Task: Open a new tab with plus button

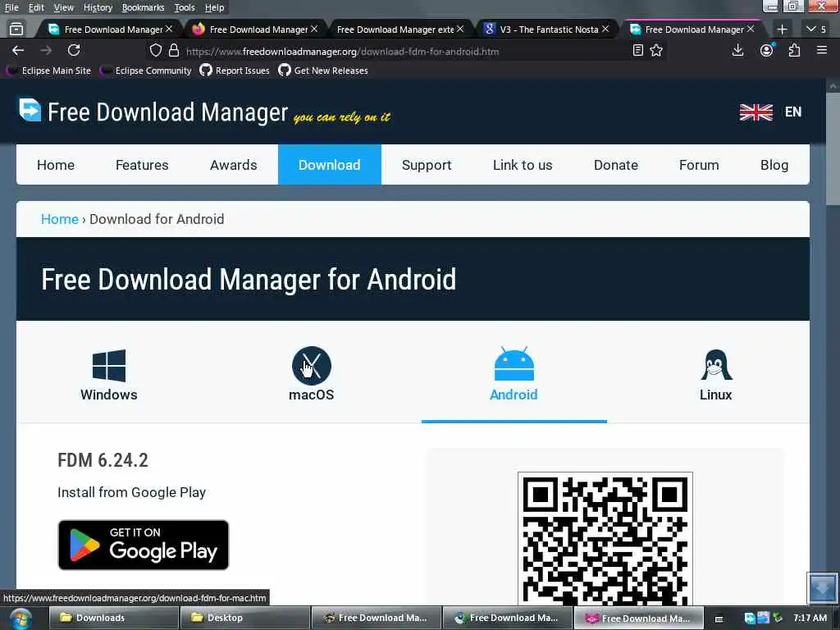Action: point(782,29)
